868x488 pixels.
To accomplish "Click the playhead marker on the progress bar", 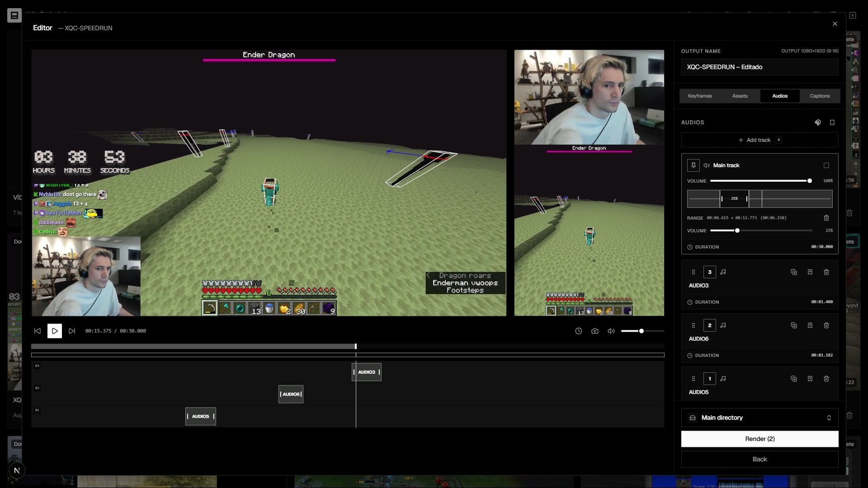I will [x=356, y=347].
